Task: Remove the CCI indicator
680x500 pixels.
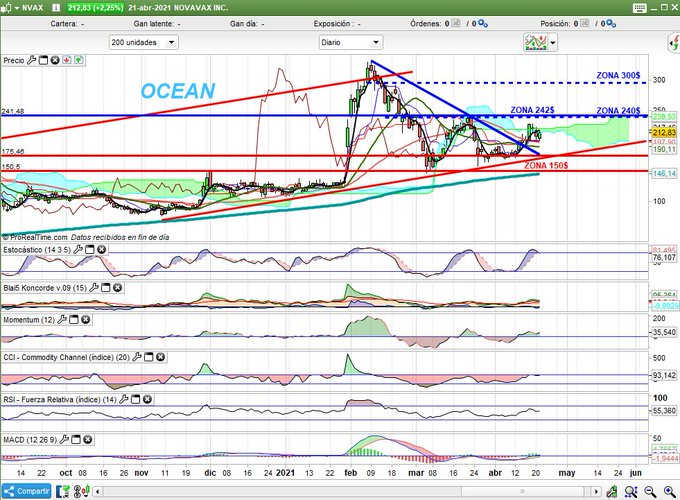Action: tap(160, 357)
